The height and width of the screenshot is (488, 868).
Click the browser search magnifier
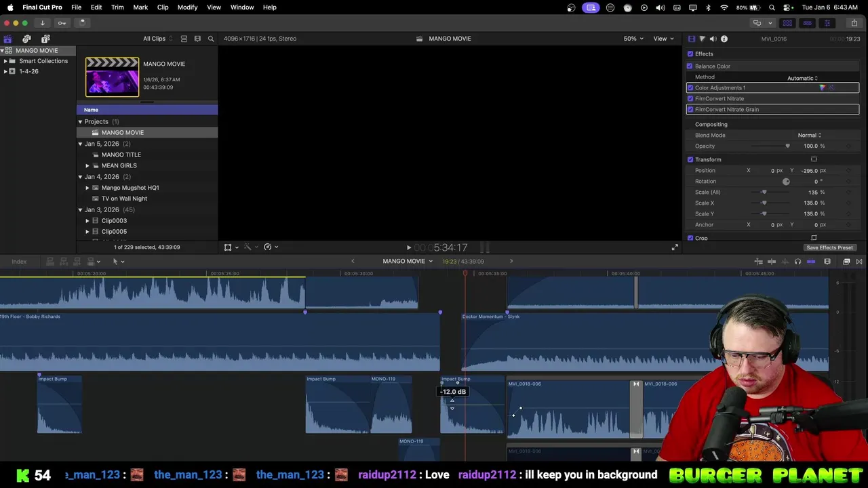(211, 39)
